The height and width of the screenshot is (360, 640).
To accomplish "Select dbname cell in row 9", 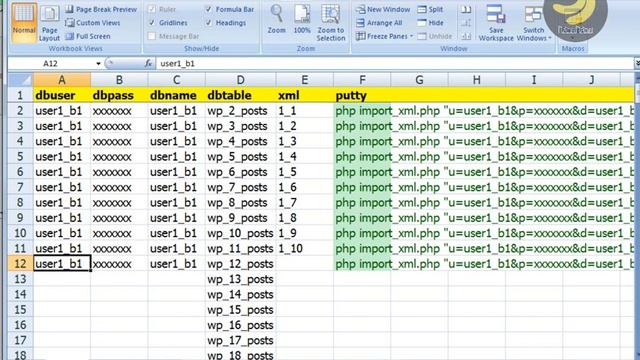I will pos(176,218).
